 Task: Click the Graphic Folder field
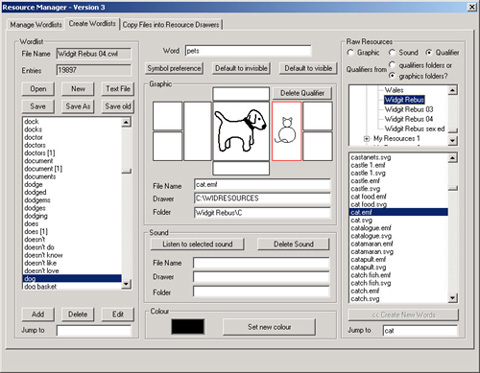coord(262,213)
